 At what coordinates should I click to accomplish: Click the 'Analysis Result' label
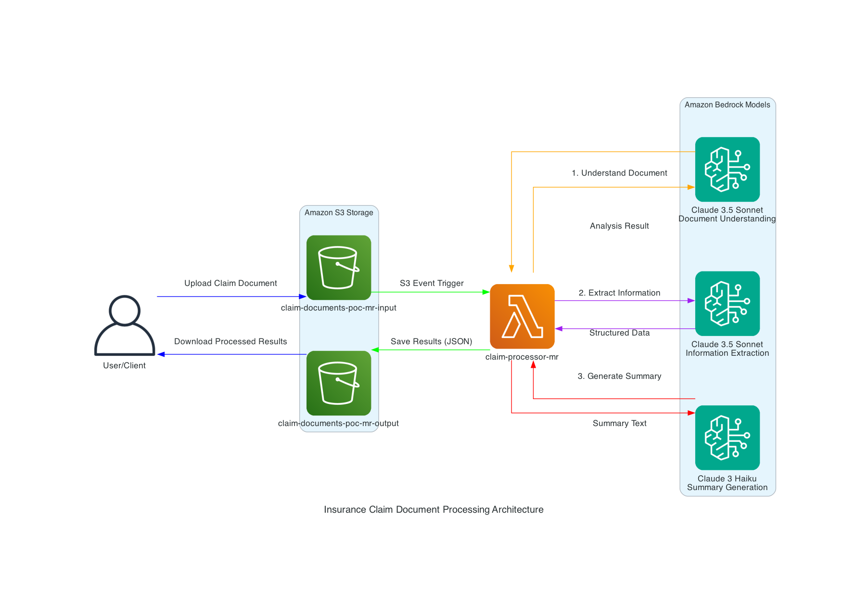[x=619, y=226]
